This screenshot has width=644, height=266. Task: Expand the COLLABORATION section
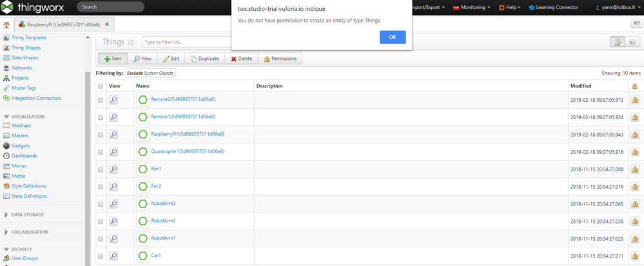26,232
